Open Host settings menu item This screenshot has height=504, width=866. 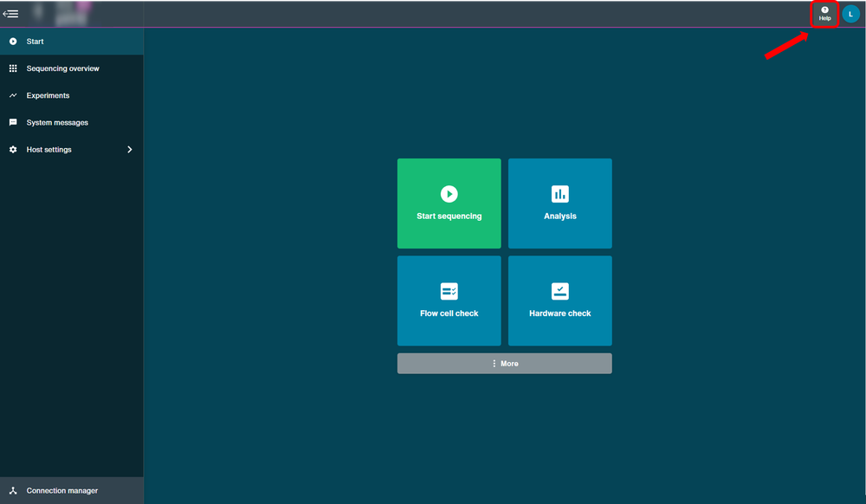pyautogui.click(x=72, y=150)
